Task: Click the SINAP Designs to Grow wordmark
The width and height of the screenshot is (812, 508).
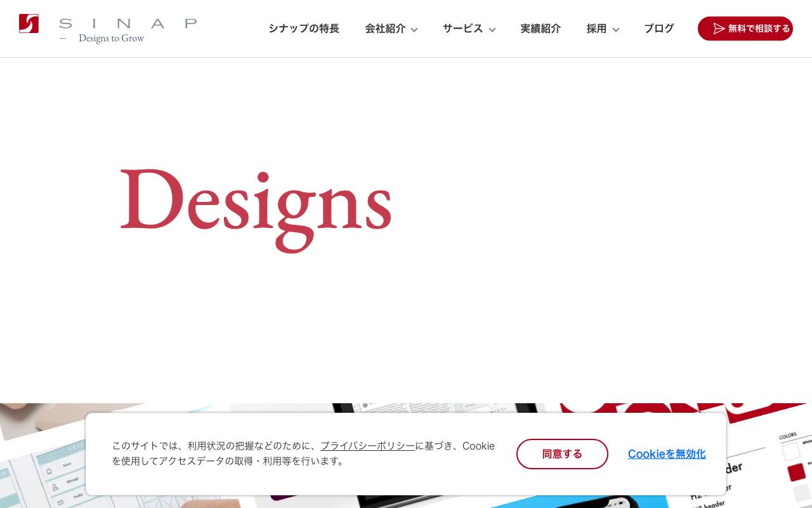Action: pyautogui.click(x=128, y=30)
